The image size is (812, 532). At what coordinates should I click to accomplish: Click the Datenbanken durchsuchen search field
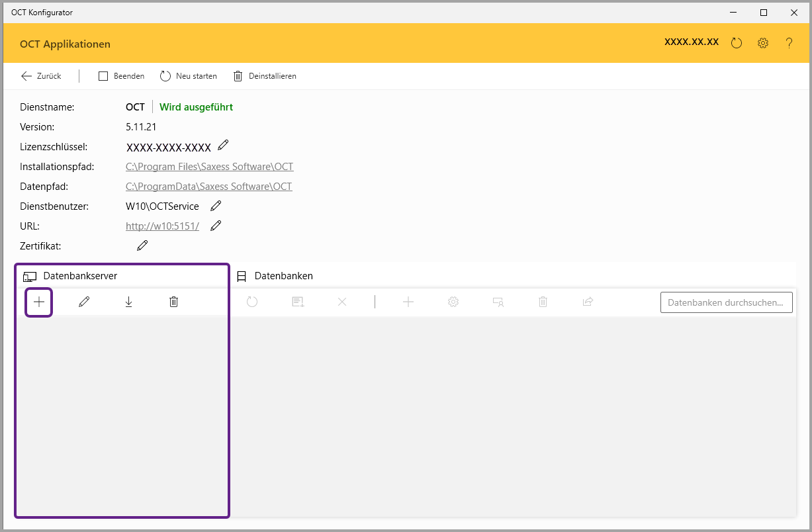tap(726, 302)
